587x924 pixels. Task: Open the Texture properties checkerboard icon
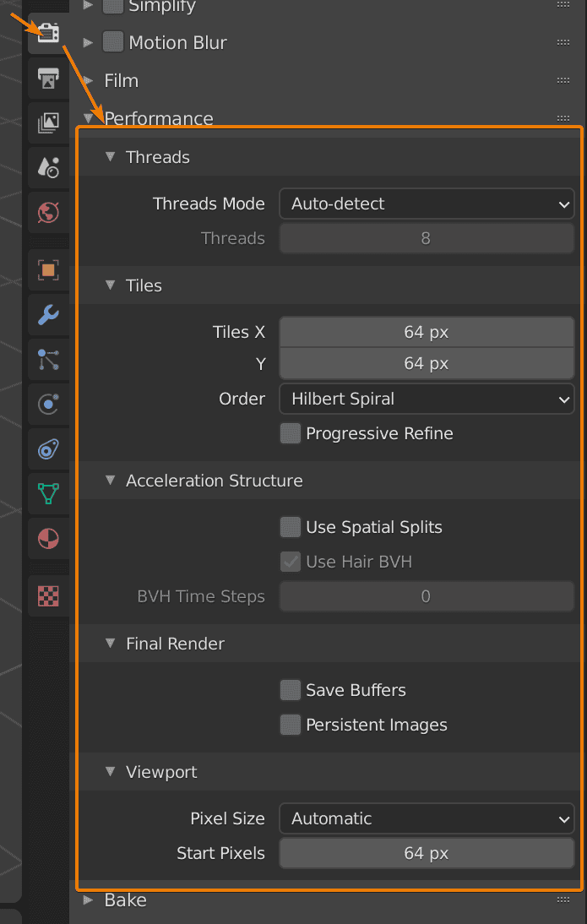pos(48,596)
